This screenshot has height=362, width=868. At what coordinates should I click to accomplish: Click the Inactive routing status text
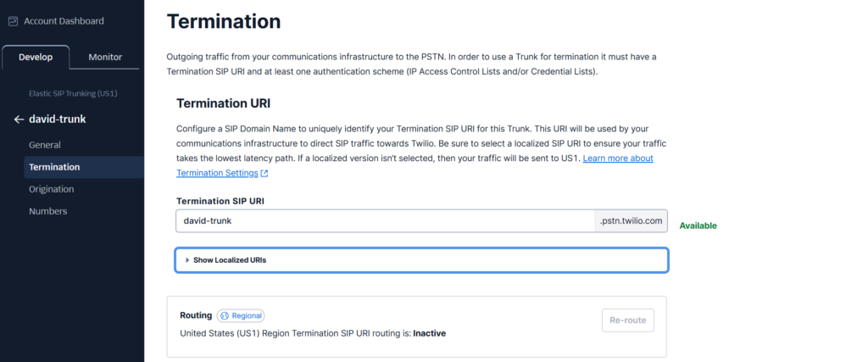pyautogui.click(x=430, y=333)
